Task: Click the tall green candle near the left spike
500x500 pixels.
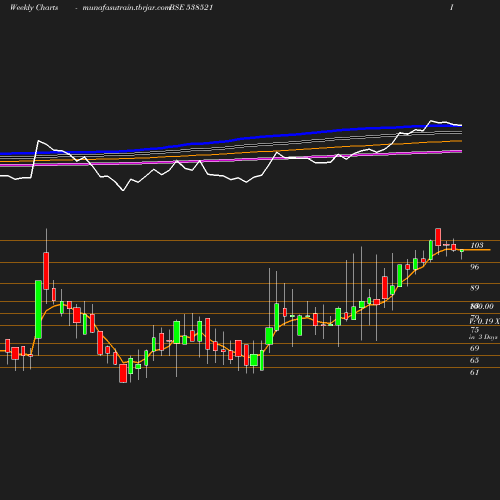Action: [38, 309]
